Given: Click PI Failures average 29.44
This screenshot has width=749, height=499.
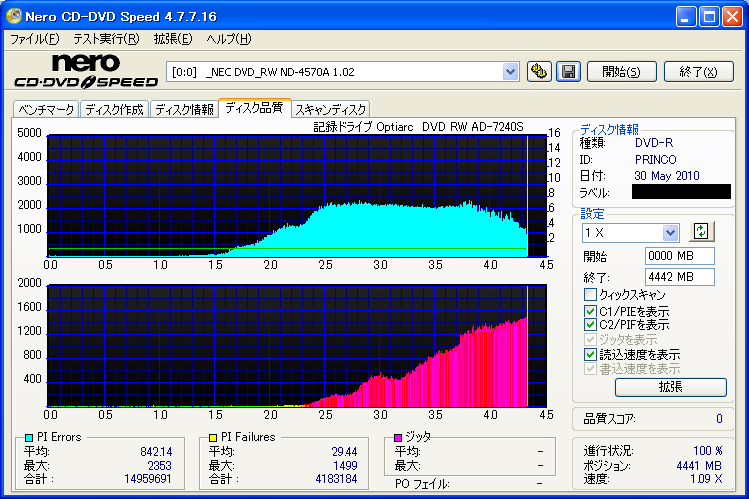Looking at the screenshot, I should [344, 451].
